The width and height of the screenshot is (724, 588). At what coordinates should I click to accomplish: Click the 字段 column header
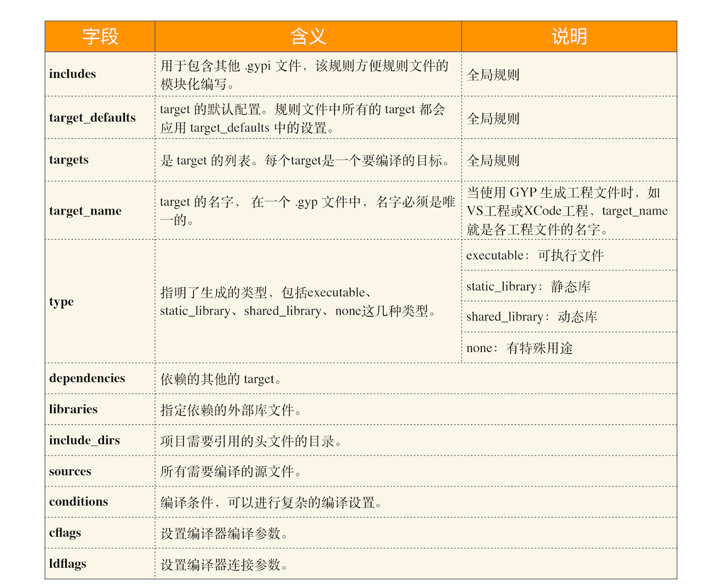[100, 37]
